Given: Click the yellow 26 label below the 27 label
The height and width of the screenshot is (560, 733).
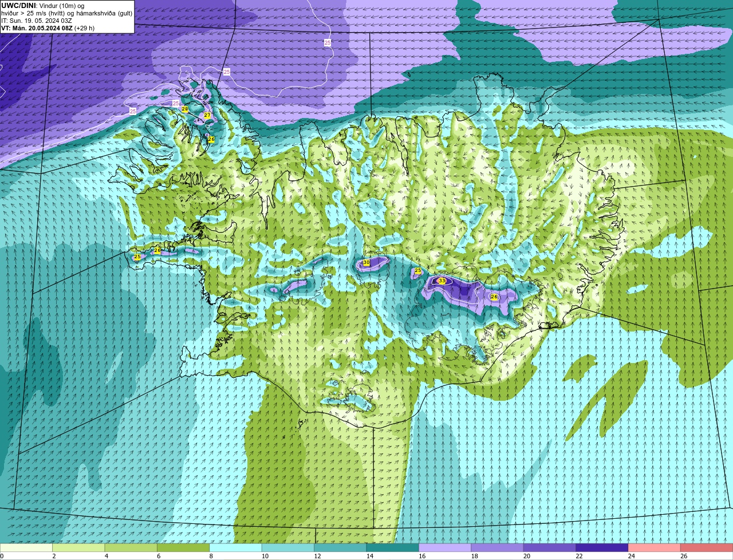Looking at the screenshot, I should pos(211,139).
